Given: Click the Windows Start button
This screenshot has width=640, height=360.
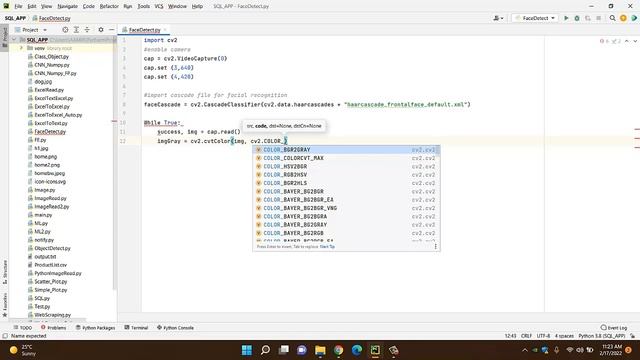Looking at the screenshot, I should 247,350.
